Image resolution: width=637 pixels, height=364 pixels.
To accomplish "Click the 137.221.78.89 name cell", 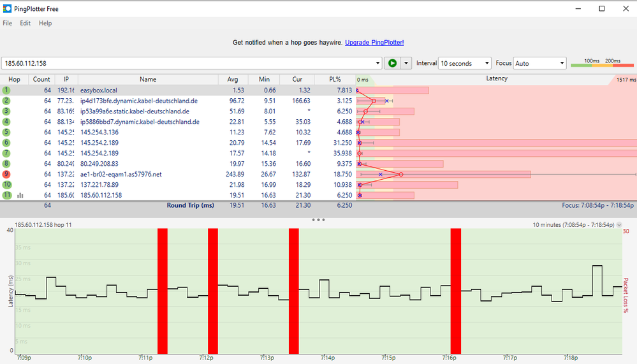I will click(x=99, y=185).
